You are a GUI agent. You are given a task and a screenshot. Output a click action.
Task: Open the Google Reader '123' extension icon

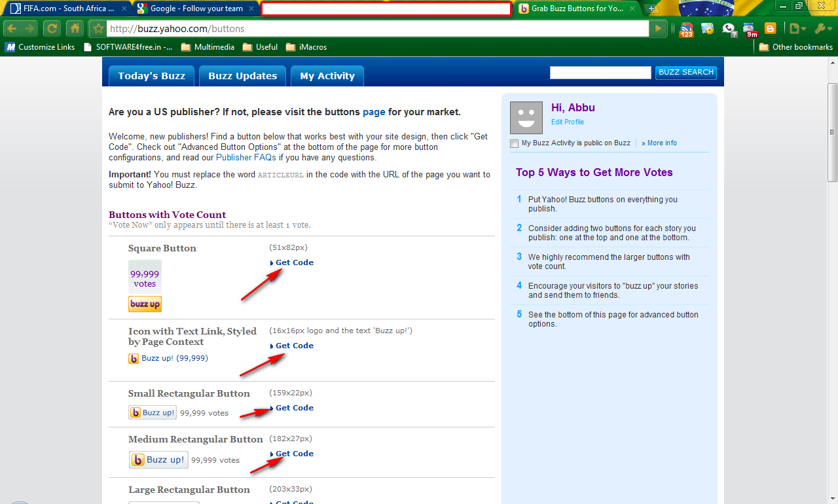point(686,29)
